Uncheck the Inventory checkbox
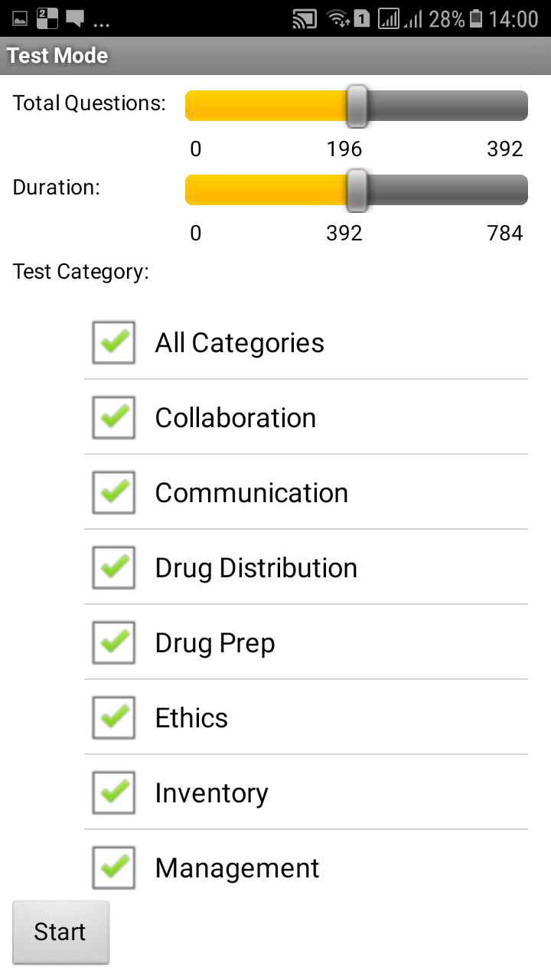 (114, 792)
